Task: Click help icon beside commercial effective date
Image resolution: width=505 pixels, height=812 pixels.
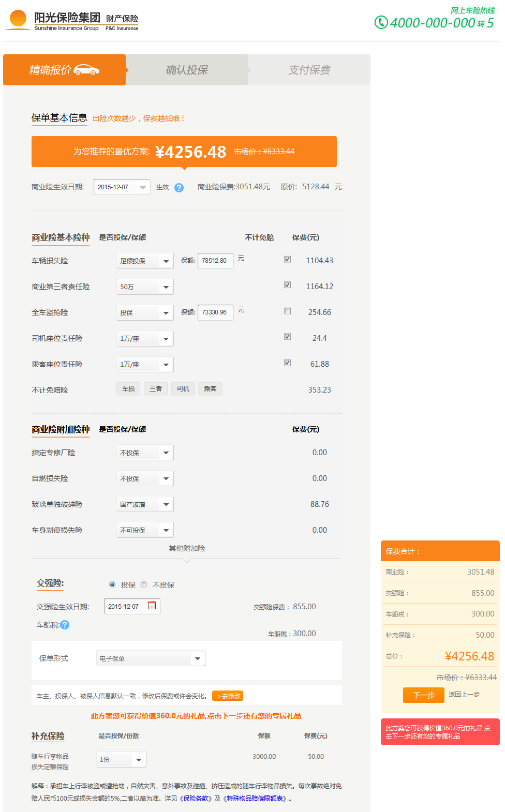Action: 179,188
